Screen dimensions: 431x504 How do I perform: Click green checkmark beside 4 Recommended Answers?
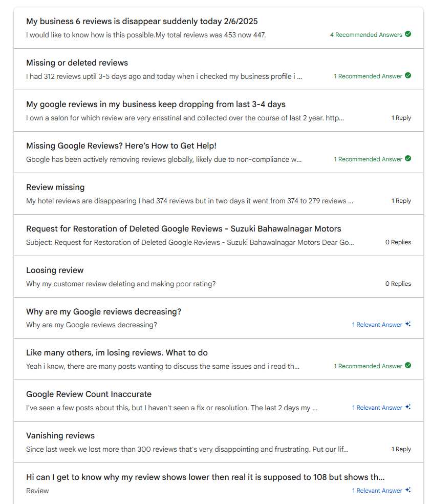pos(408,34)
